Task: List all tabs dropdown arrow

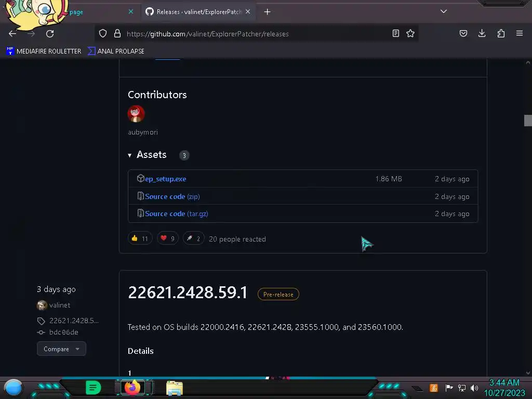Action: coord(444,11)
